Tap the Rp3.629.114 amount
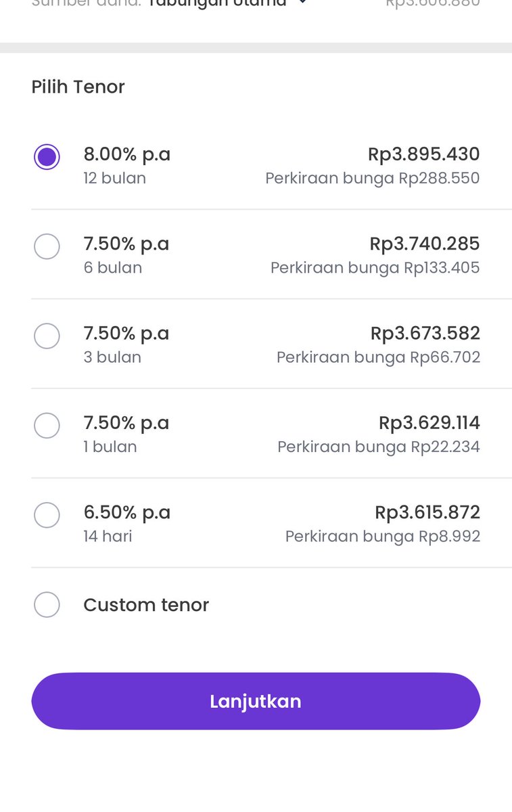The image size is (512, 812). coord(429,423)
